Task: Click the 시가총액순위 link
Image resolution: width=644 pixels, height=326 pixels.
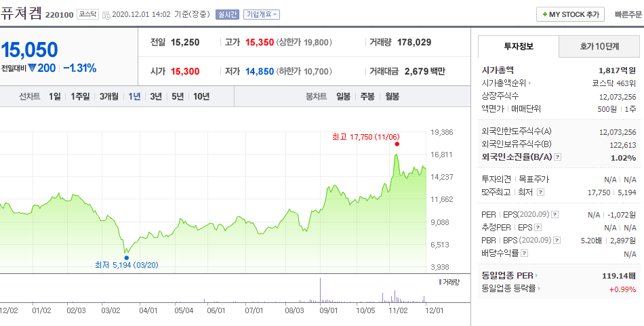Action: pos(504,83)
